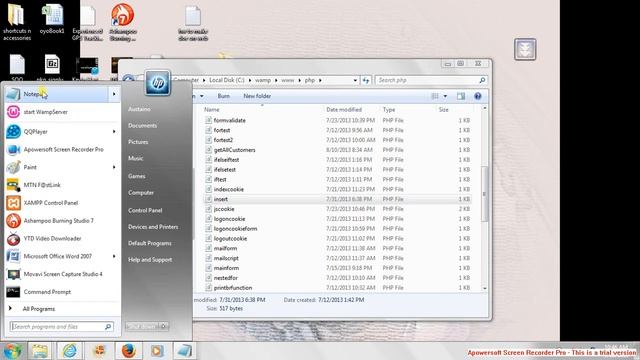Screen dimensions: 640x360
Task: Select the printbrfunction file
Action: [233, 288]
